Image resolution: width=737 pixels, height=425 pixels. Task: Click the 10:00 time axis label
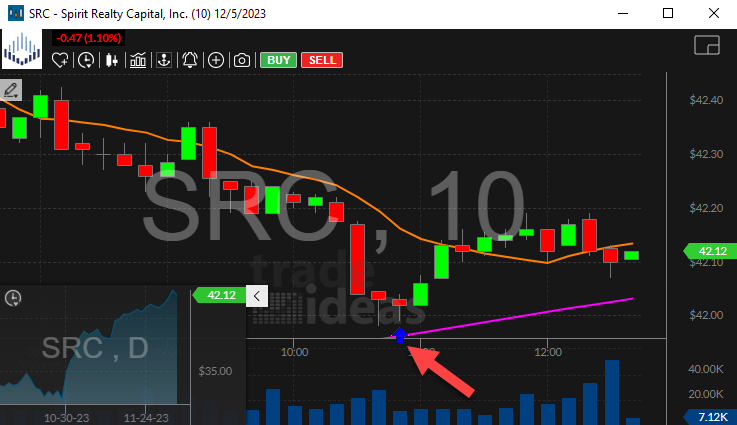[294, 352]
